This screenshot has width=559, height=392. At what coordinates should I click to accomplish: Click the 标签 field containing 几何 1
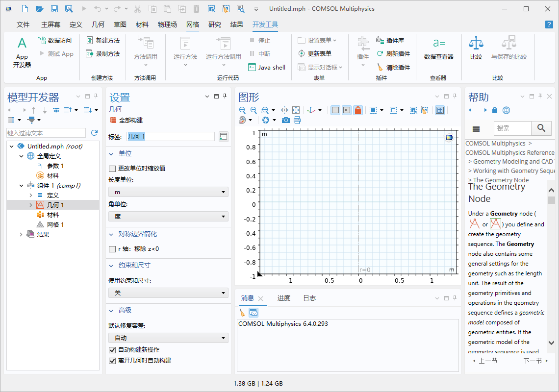click(x=171, y=137)
